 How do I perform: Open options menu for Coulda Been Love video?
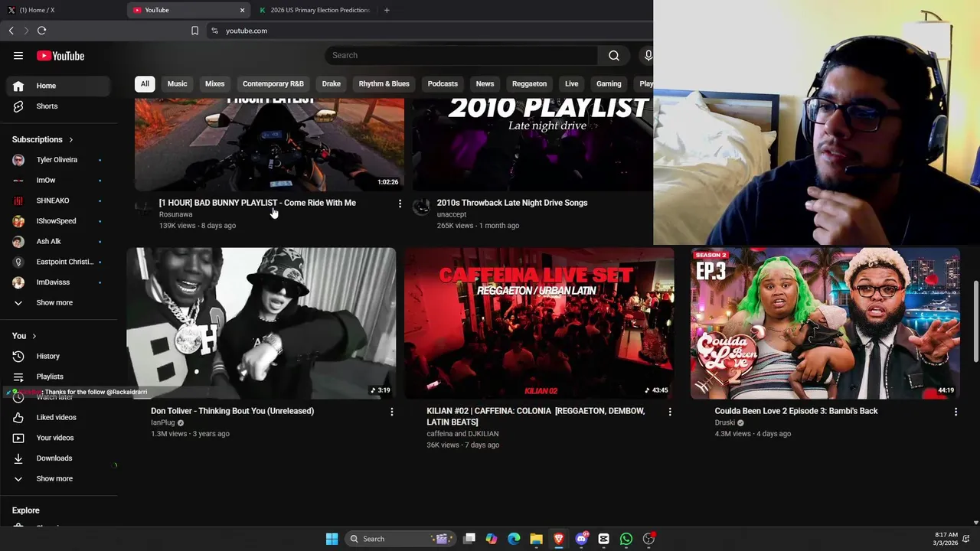coord(955,412)
